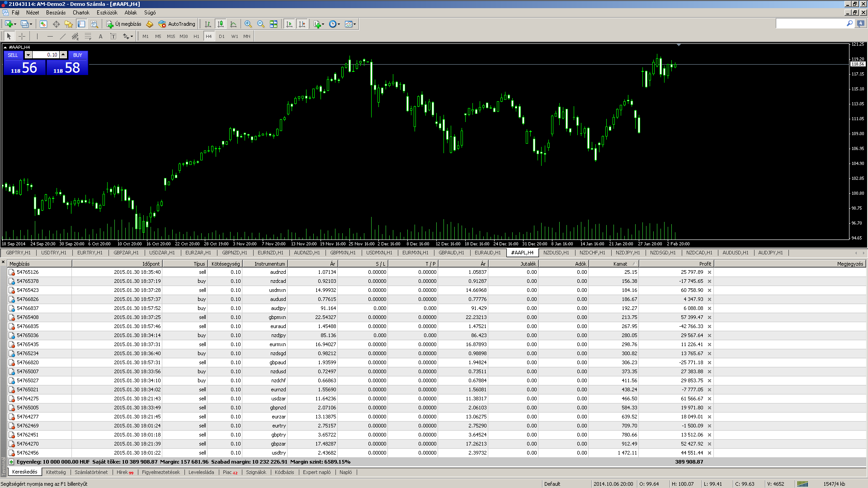Screen dimensions: 868x488
Task: Open Market Watch window icon
Action: point(43,24)
